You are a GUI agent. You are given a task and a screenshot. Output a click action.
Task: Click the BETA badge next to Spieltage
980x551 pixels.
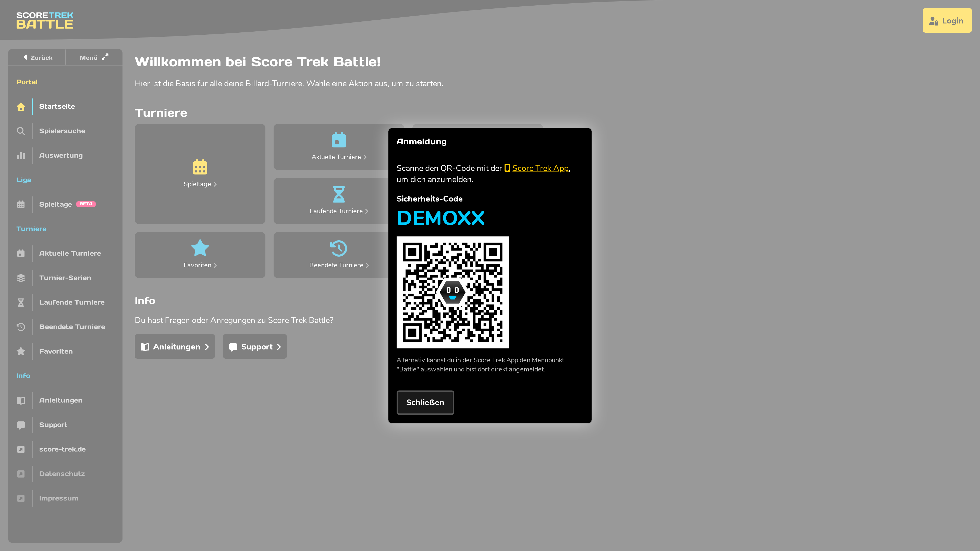(x=86, y=204)
